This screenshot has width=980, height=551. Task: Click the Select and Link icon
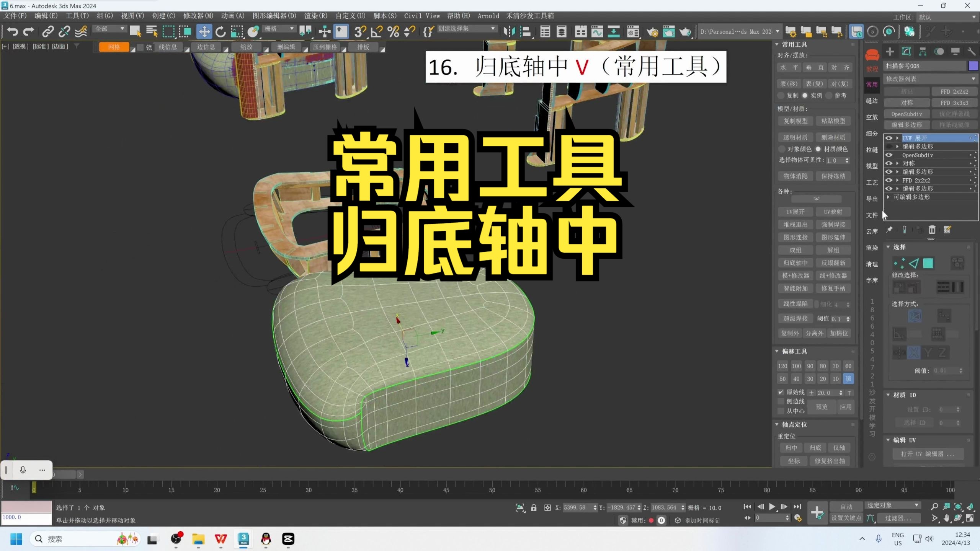point(48,32)
